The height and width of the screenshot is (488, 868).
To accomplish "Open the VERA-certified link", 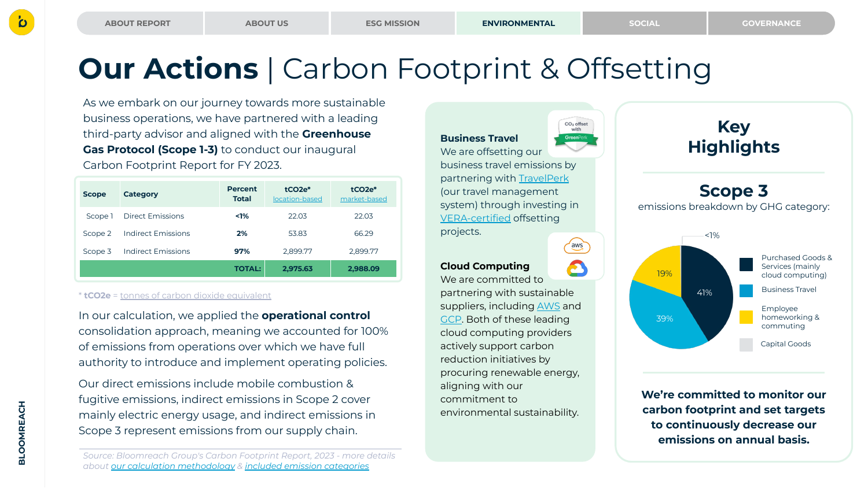I will coord(476,218).
